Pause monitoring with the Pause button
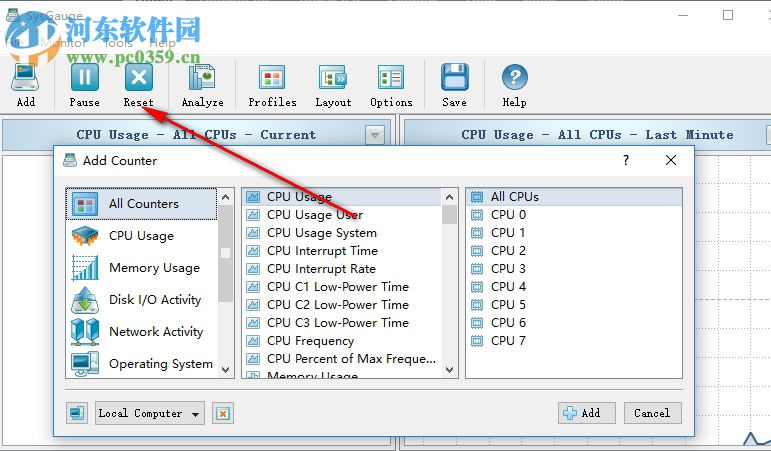This screenshot has width=771, height=451. tap(85, 78)
